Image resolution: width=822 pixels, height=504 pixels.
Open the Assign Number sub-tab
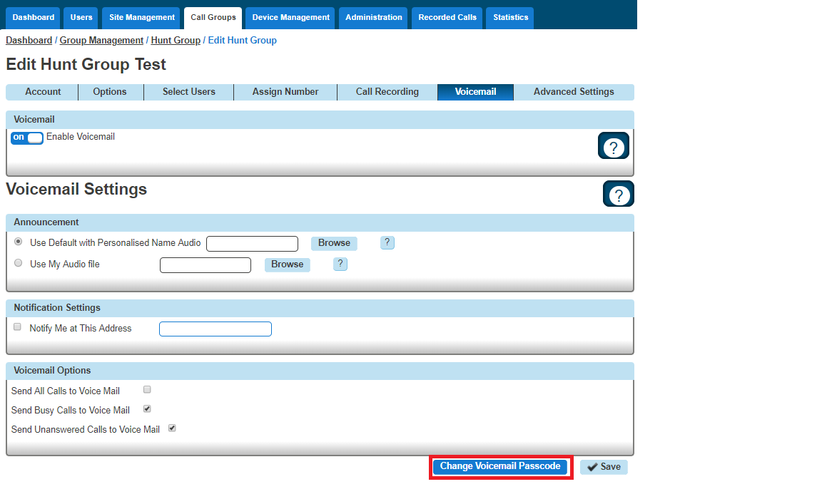coord(285,92)
